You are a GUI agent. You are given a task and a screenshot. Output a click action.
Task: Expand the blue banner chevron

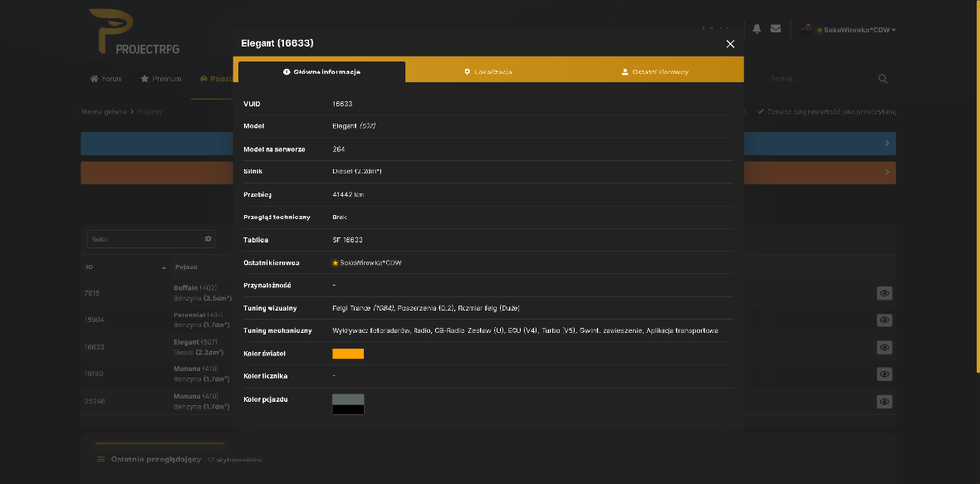[x=887, y=144]
